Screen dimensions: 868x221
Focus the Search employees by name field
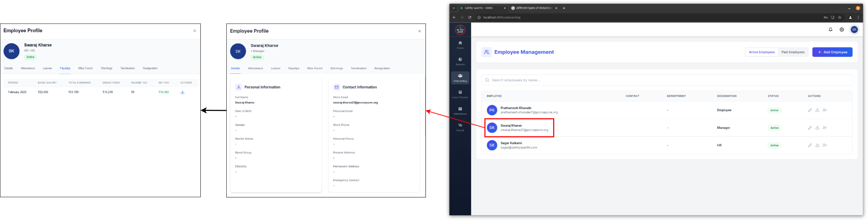click(666, 80)
